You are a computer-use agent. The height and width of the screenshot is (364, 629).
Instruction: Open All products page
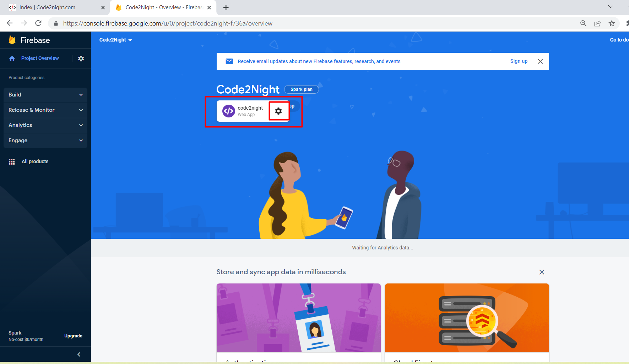click(35, 162)
